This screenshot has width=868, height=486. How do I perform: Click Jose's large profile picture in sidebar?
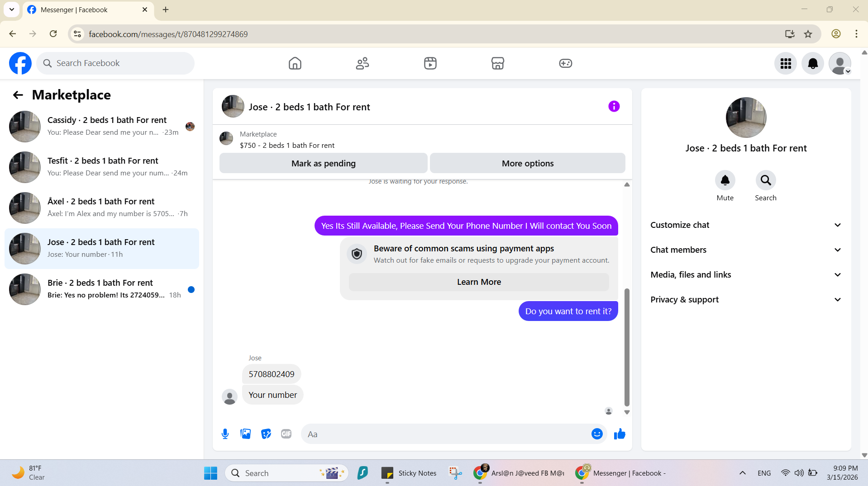746,118
